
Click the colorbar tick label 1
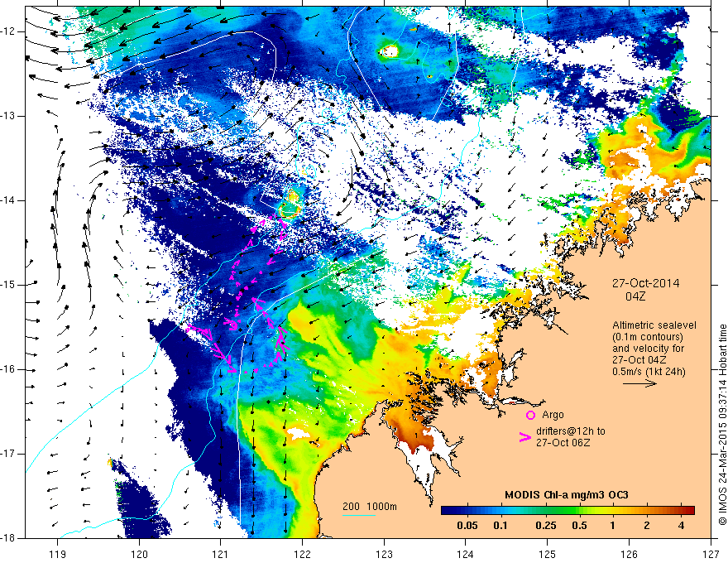pyautogui.click(x=613, y=526)
